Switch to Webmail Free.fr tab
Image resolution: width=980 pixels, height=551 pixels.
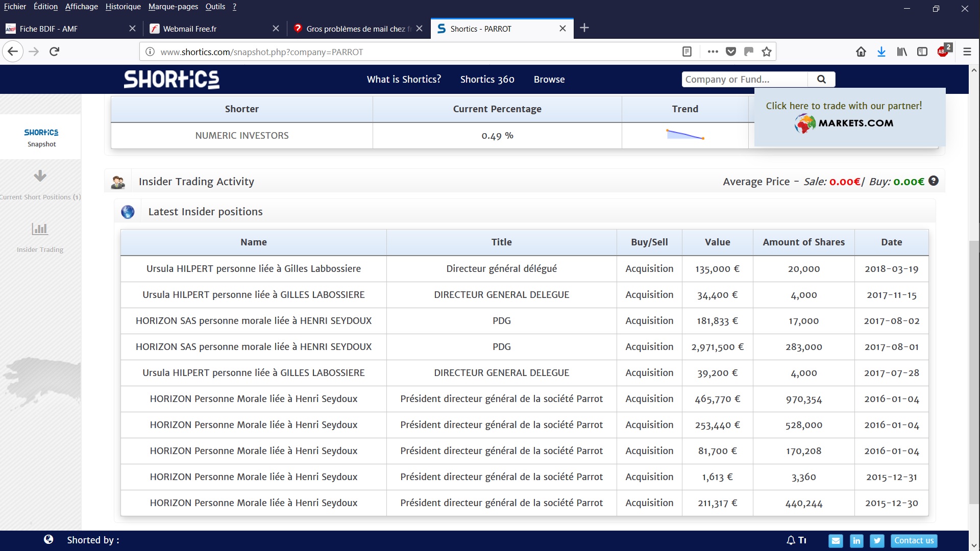click(215, 29)
